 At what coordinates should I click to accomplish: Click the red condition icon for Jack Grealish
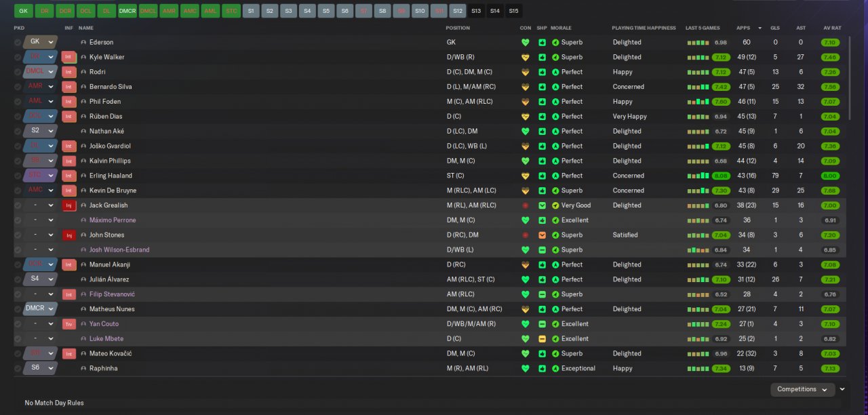point(525,205)
